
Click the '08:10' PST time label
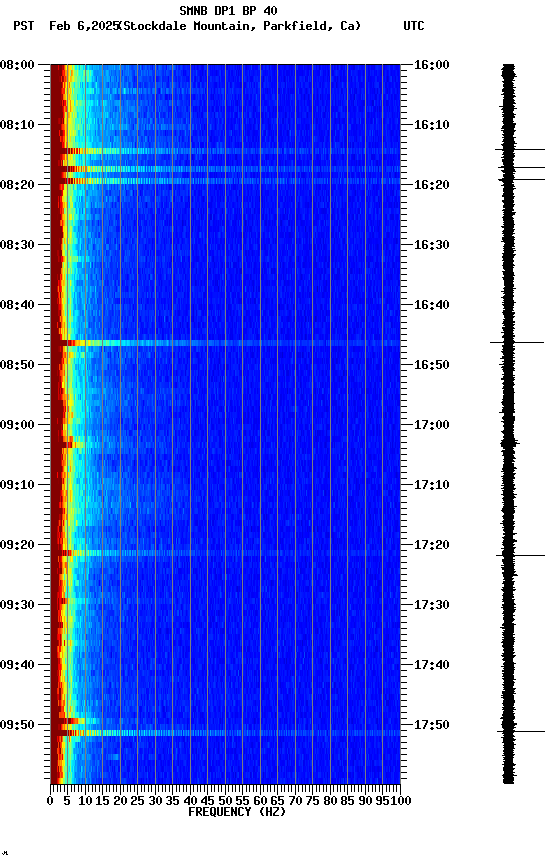point(17,125)
